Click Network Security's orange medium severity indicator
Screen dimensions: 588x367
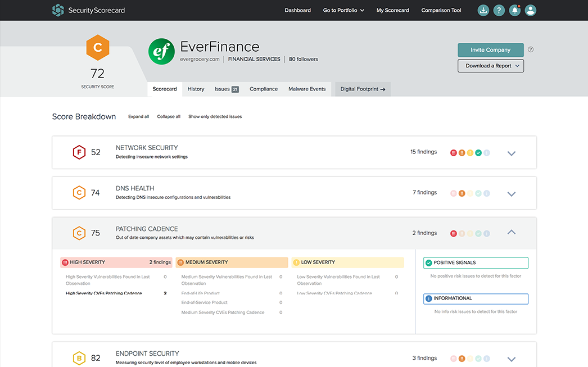462,152
